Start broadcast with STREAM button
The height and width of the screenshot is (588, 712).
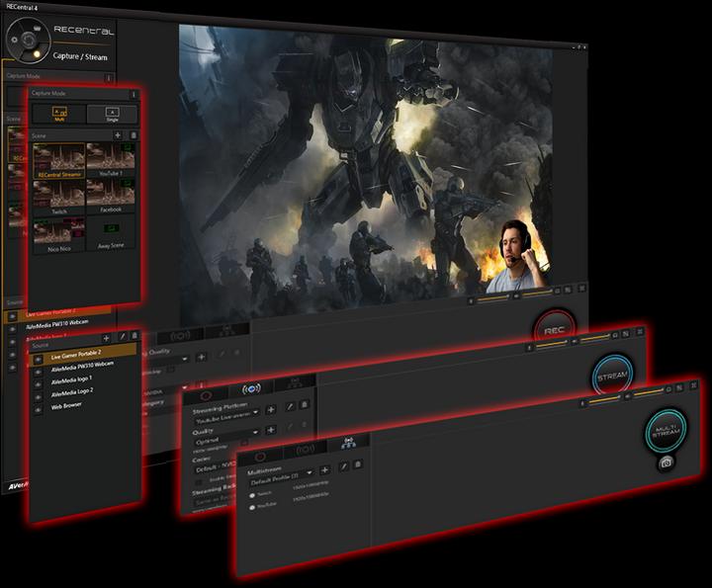point(612,377)
